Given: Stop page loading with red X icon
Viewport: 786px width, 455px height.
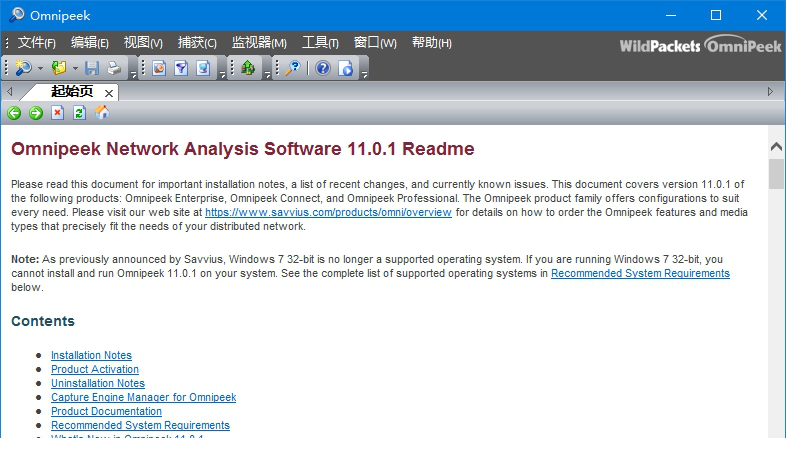Looking at the screenshot, I should [58, 113].
